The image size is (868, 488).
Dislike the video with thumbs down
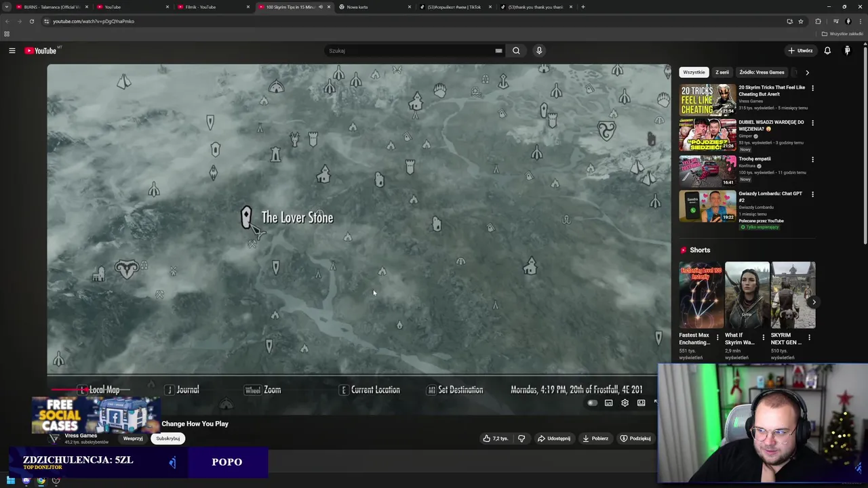point(521,439)
